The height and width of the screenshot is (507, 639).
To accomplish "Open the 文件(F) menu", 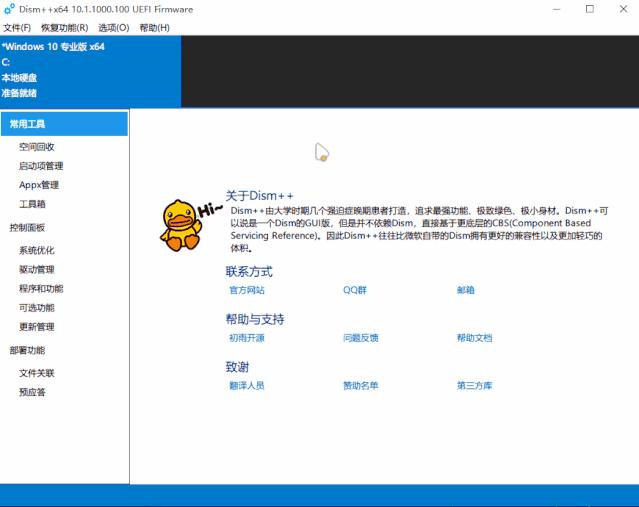I will [x=17, y=28].
